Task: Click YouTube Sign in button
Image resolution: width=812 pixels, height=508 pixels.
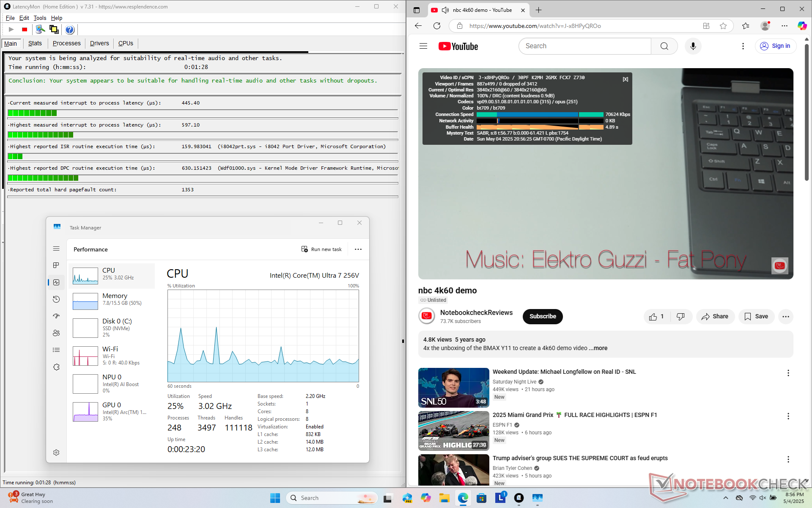Action: point(776,46)
